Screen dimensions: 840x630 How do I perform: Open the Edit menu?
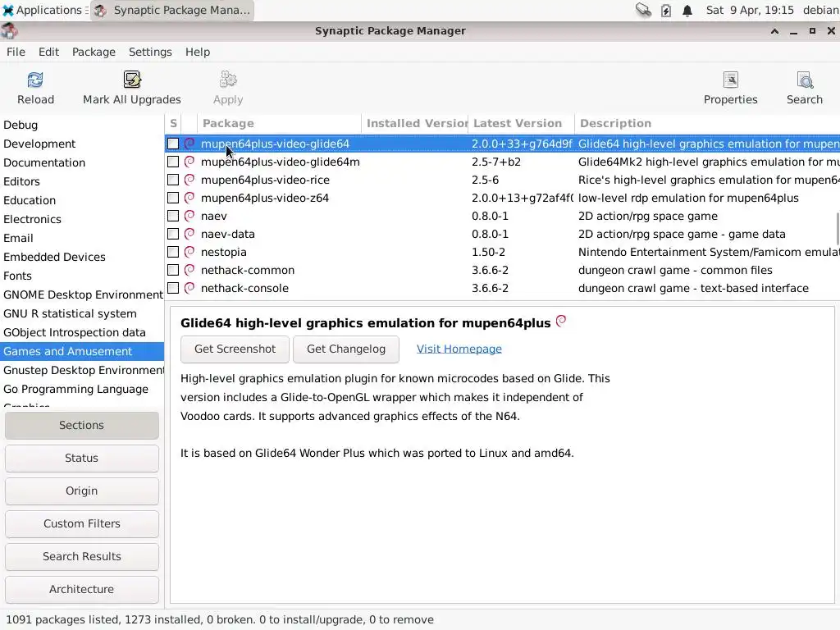point(48,52)
